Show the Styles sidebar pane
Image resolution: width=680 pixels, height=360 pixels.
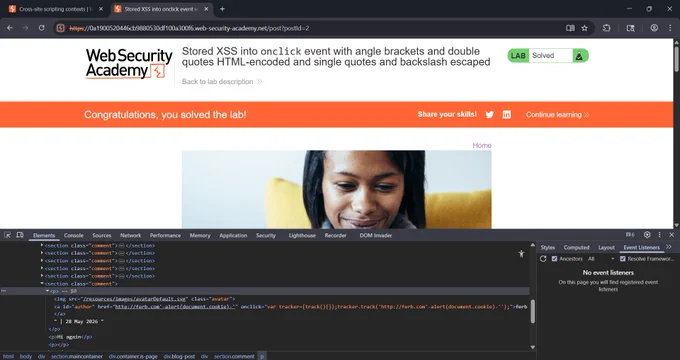pyautogui.click(x=548, y=247)
